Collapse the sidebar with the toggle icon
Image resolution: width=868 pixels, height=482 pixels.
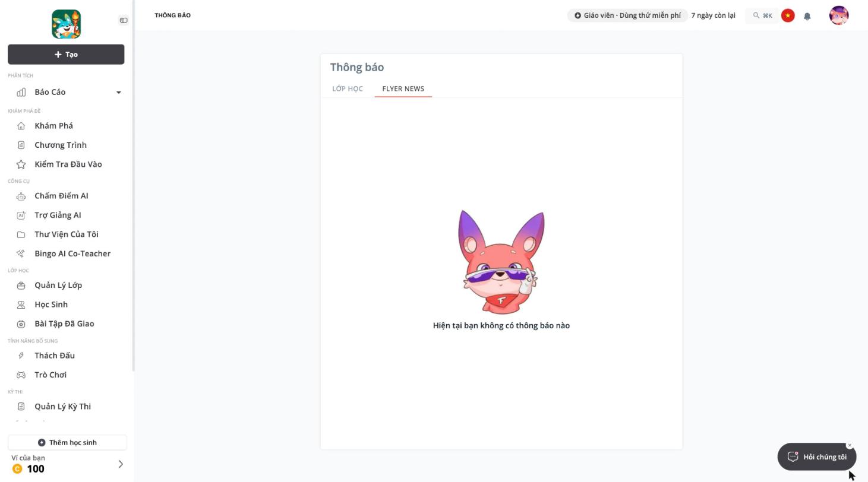pos(124,20)
